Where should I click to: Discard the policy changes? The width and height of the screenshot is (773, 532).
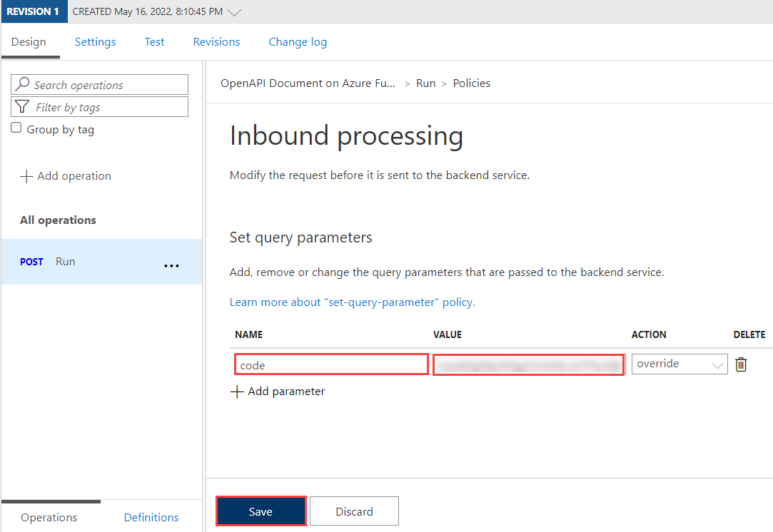click(x=354, y=511)
